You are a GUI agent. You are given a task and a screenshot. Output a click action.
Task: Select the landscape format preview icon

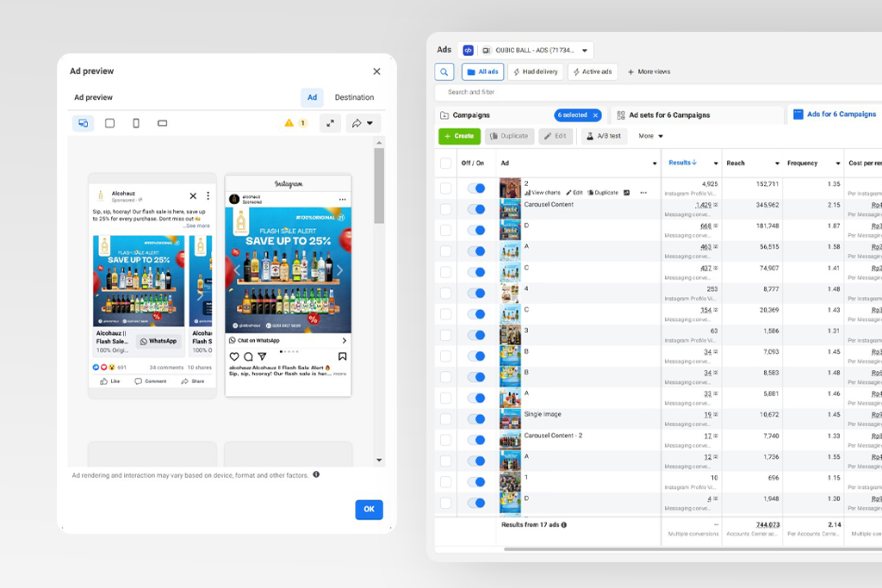(162, 123)
